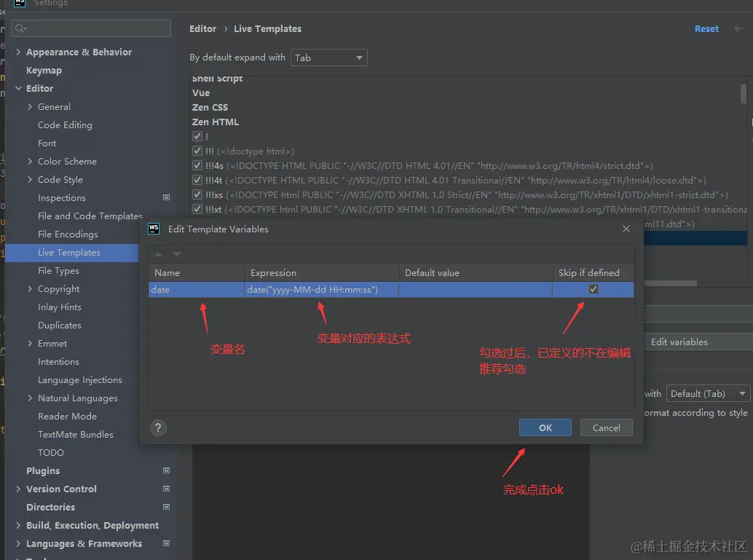Open Inlay Hints settings
The height and width of the screenshot is (560, 753).
(x=60, y=307)
